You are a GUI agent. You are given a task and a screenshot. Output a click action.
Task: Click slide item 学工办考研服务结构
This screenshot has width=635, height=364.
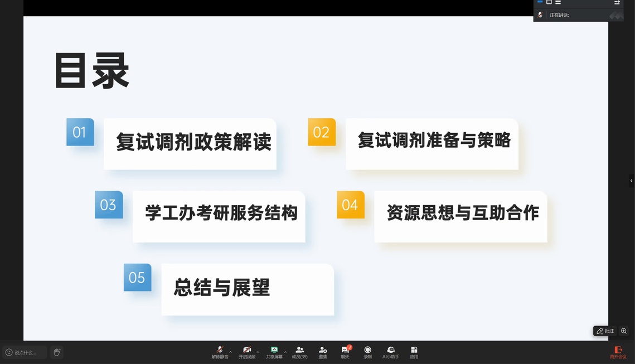219,217
